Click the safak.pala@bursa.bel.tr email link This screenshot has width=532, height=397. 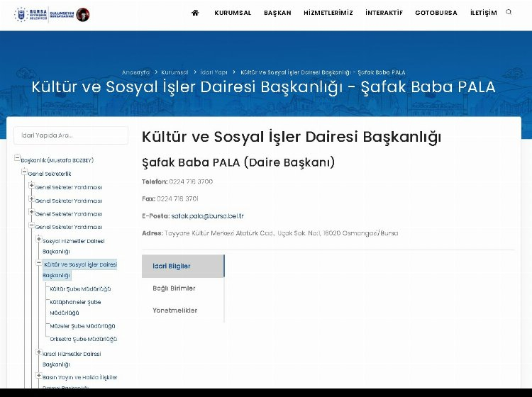click(207, 216)
